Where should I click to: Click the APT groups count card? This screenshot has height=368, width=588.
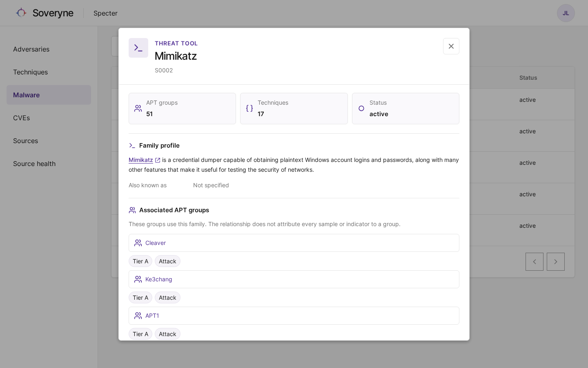(x=182, y=108)
